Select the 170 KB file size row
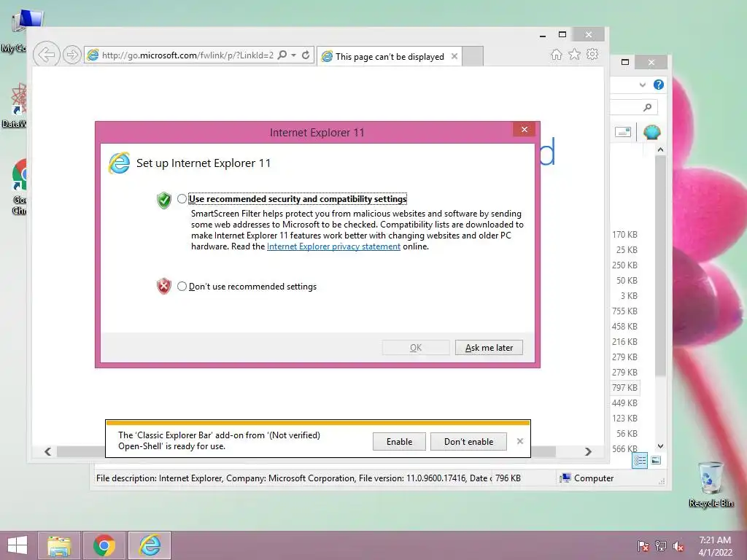 tap(624, 234)
